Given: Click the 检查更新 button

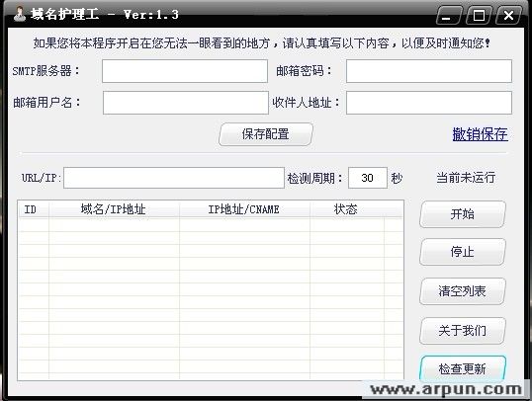Looking at the screenshot, I should pos(463,368).
